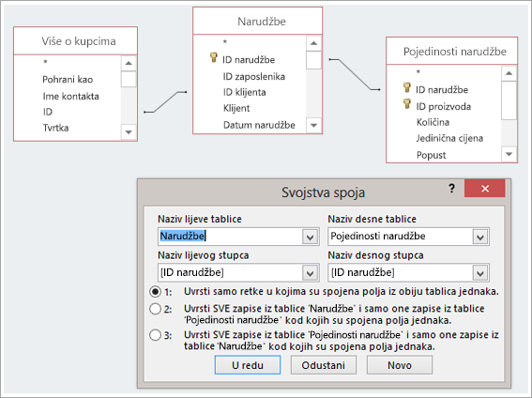The image size is (532, 398).
Task: Click key icon next to ID proizvoda
Action: [x=407, y=103]
